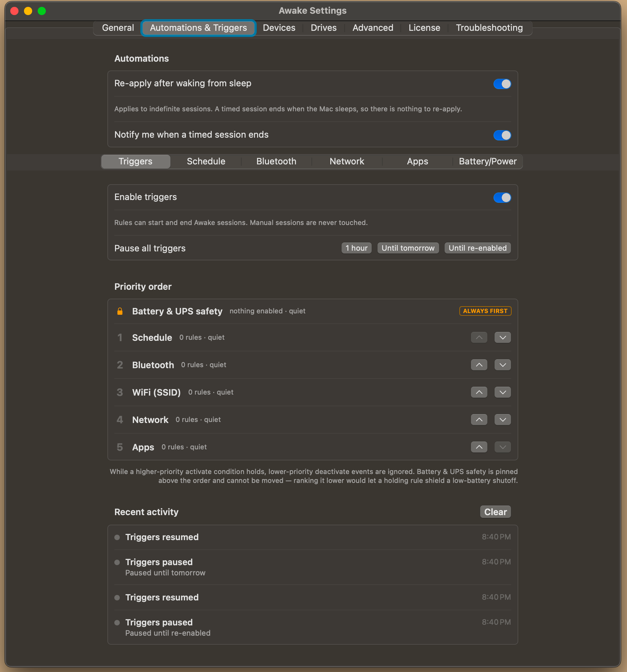Screen dimensions: 627x672
Task: Move WiFi (SSID) up in priority
Action: [479, 392]
